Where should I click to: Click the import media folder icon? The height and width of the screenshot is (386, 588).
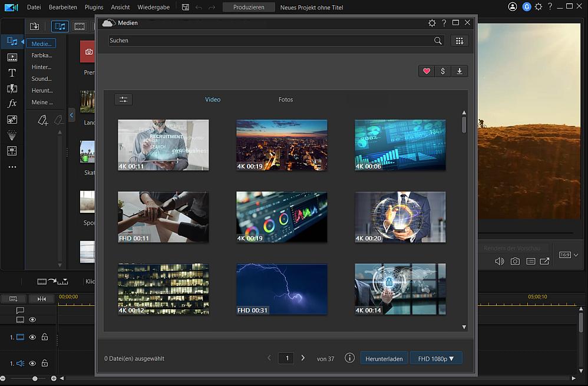35,27
